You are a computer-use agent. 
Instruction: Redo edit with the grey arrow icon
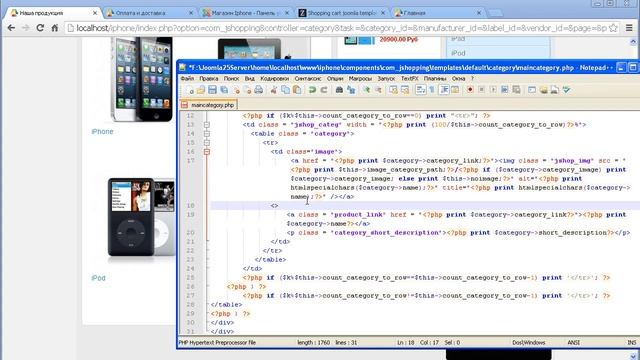click(324, 90)
